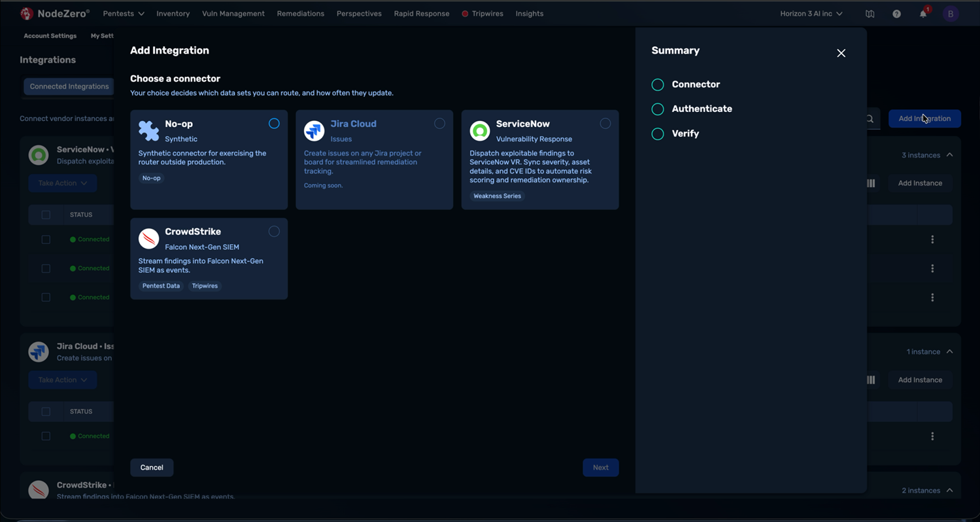Click the search magnifier icon behind dialog
Viewport: 980px width, 522px height.
point(870,119)
